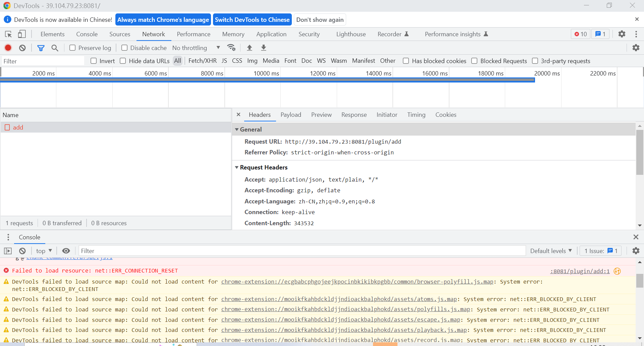Export network log as HAR
The width and height of the screenshot is (644, 346).
264,48
